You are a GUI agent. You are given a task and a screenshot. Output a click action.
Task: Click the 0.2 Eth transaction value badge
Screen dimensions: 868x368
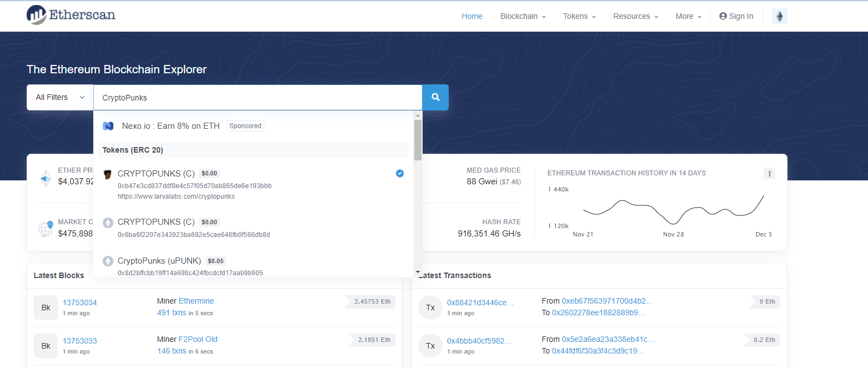[762, 340]
